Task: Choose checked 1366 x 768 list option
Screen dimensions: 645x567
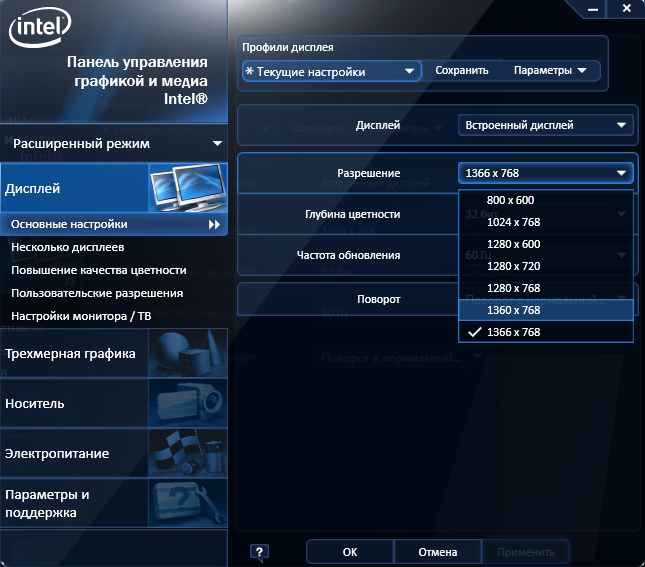Action: 545,332
